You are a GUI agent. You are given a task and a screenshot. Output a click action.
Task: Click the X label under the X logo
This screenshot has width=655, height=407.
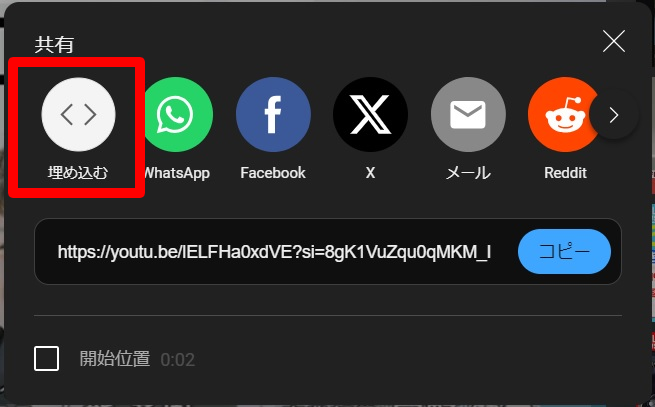[371, 173]
